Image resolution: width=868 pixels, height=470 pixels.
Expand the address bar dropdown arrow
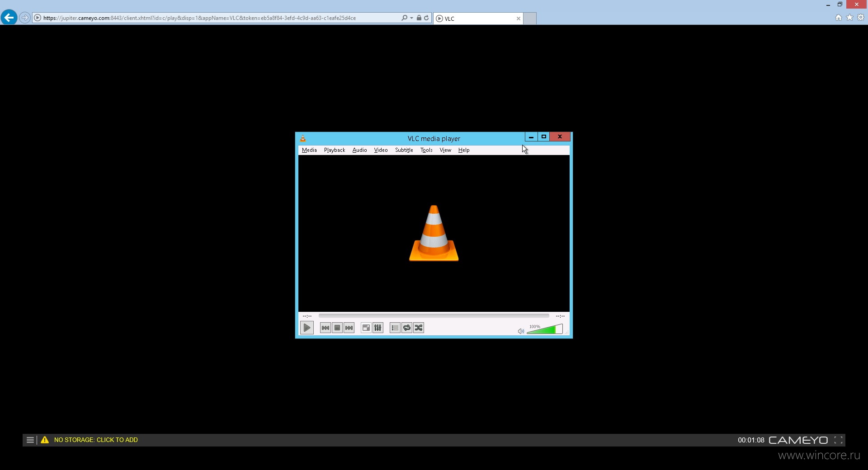(411, 18)
